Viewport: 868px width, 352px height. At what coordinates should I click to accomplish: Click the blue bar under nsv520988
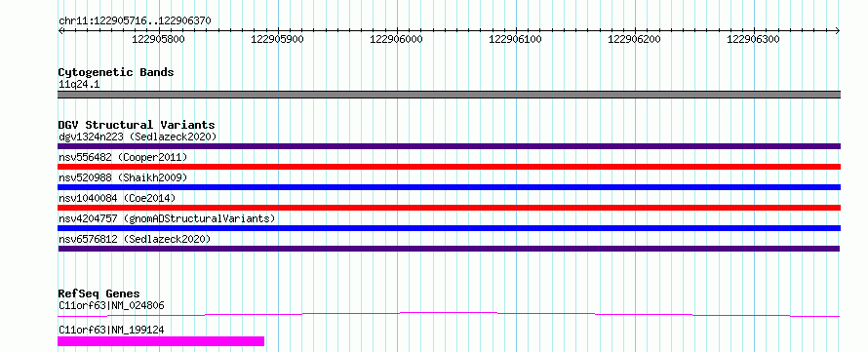point(449,187)
